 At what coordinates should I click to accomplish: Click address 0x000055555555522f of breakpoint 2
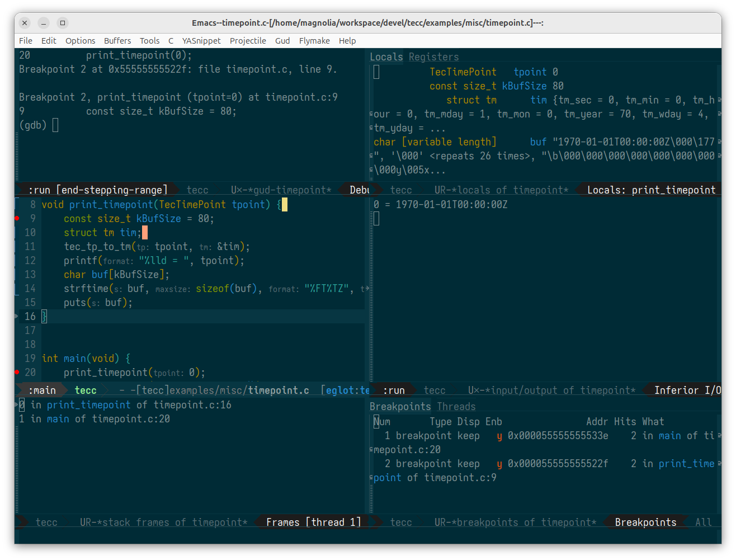pos(558,464)
